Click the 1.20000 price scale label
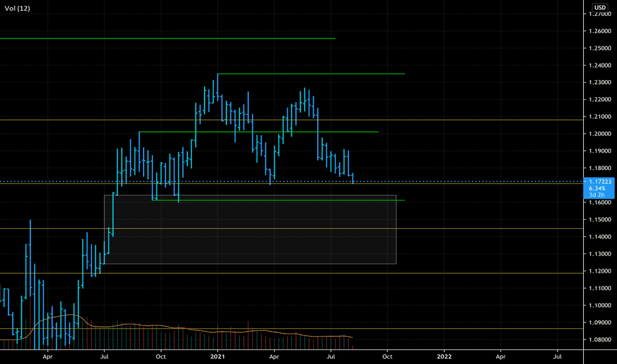The width and height of the screenshot is (617, 364). [600, 134]
